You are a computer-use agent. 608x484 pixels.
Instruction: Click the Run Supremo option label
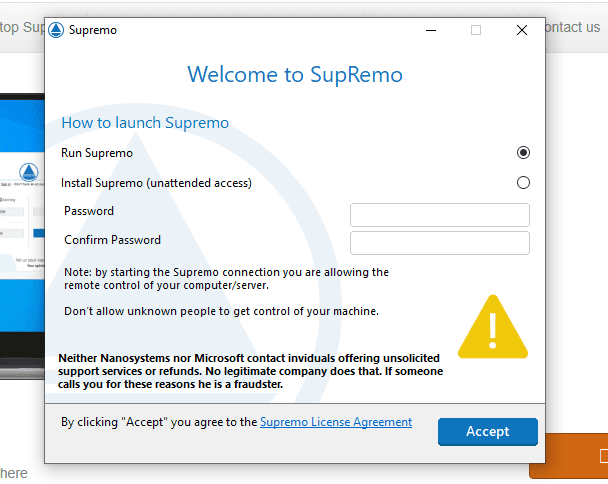tap(97, 153)
